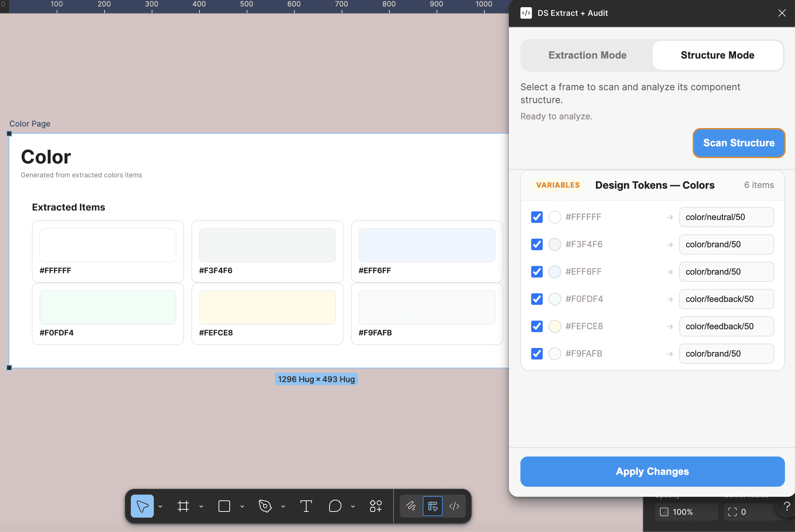Image resolution: width=795 pixels, height=532 pixels.
Task: Expand the Rectangle tool dropdown arrow
Action: coord(242,506)
